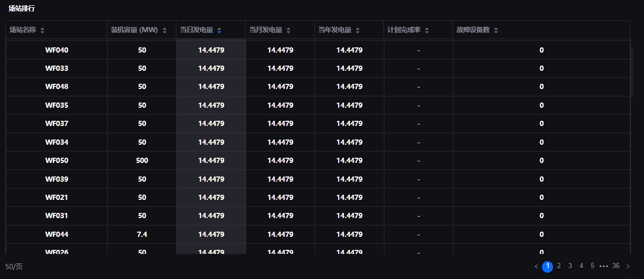Switch to page 5
644x279 pixels.
[x=593, y=266]
